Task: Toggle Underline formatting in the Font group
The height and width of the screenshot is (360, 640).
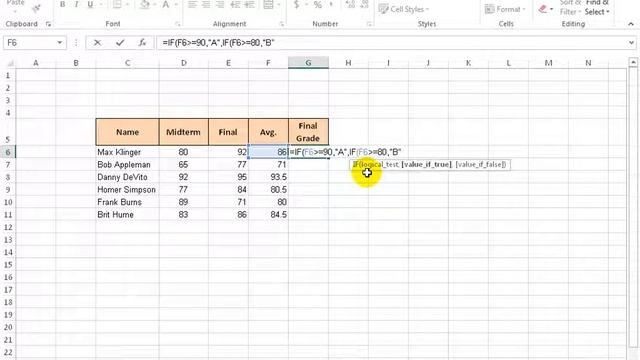Action: (90, 4)
